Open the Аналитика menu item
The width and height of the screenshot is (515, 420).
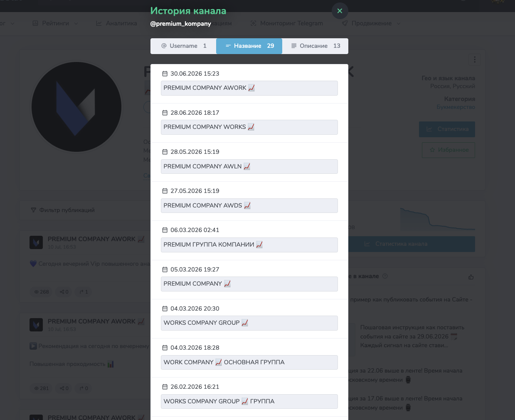[116, 23]
